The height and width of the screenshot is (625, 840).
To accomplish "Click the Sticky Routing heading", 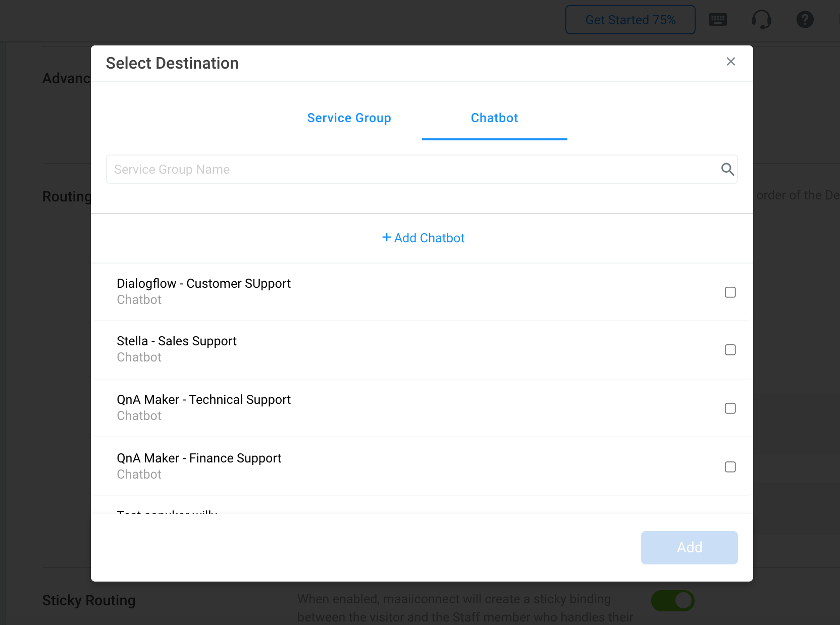I will pos(89,600).
